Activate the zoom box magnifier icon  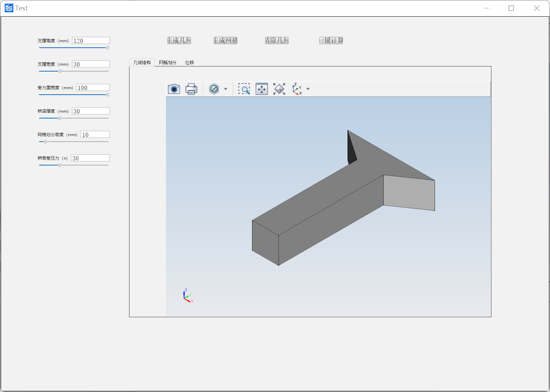point(244,89)
